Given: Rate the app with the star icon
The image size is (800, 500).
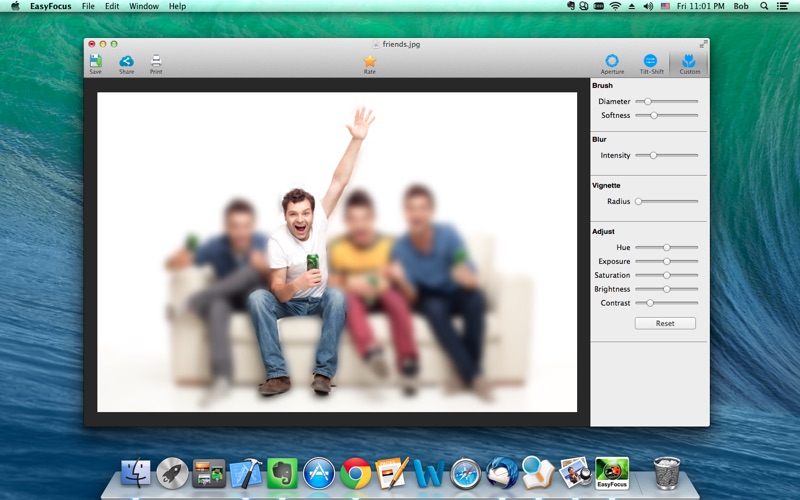Looking at the screenshot, I should point(369,64).
